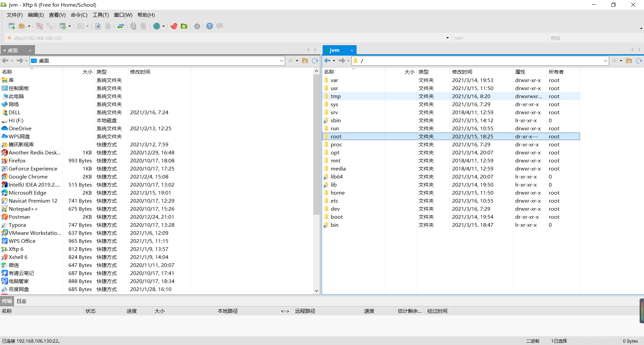
Task: Open the 窗口(W) menu
Action: coord(123,15)
